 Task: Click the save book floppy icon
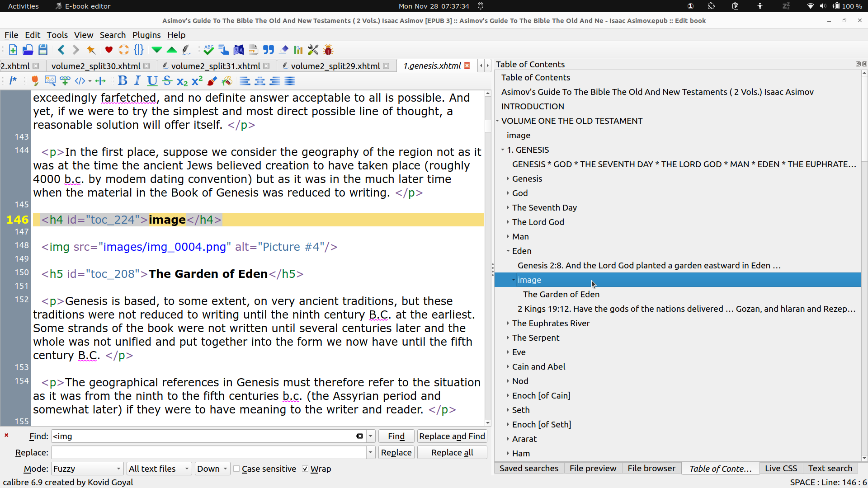click(x=43, y=50)
